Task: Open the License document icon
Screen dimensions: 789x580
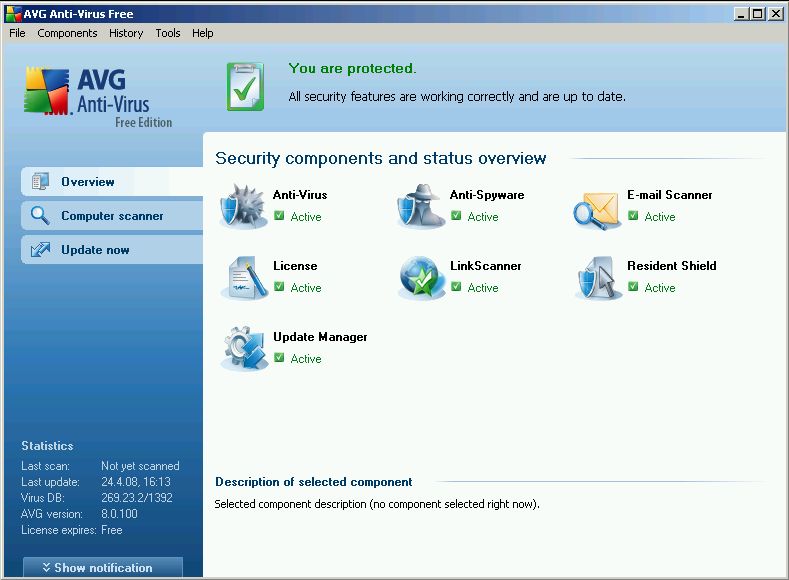Action: pyautogui.click(x=245, y=278)
